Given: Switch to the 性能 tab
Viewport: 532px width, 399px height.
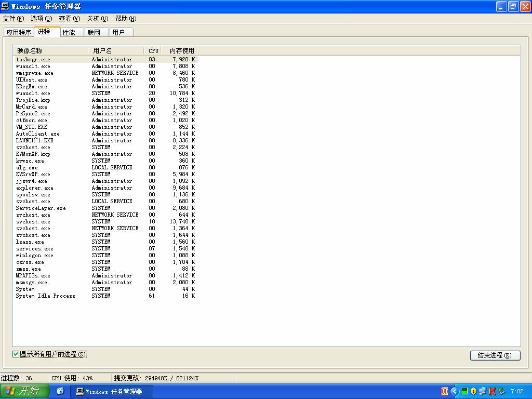Looking at the screenshot, I should pos(72,32).
